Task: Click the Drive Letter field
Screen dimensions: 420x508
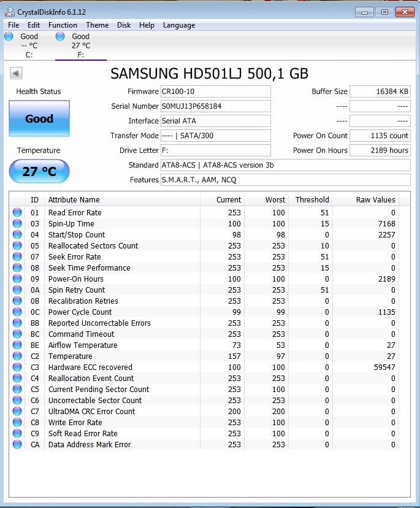Action: 216,150
